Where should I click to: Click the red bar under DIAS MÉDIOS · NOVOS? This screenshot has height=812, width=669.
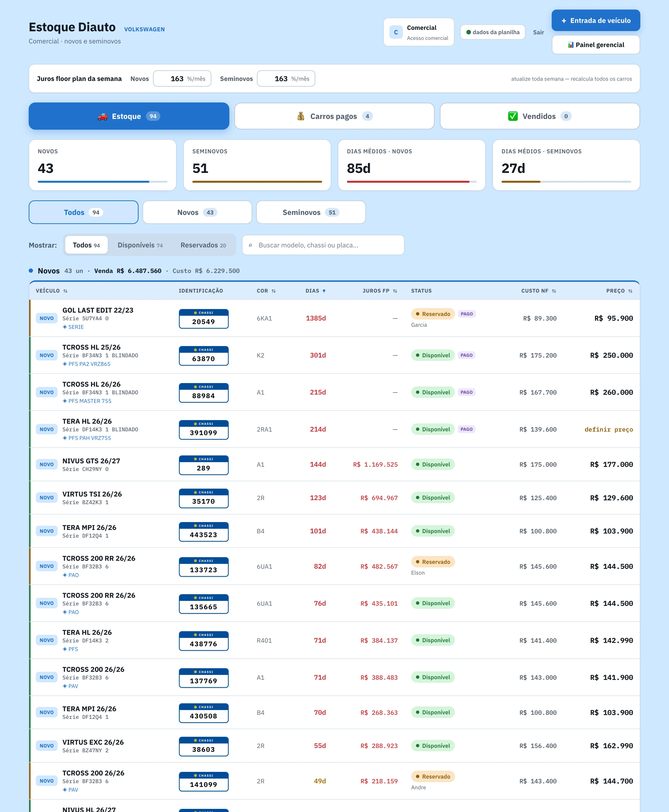click(408, 182)
